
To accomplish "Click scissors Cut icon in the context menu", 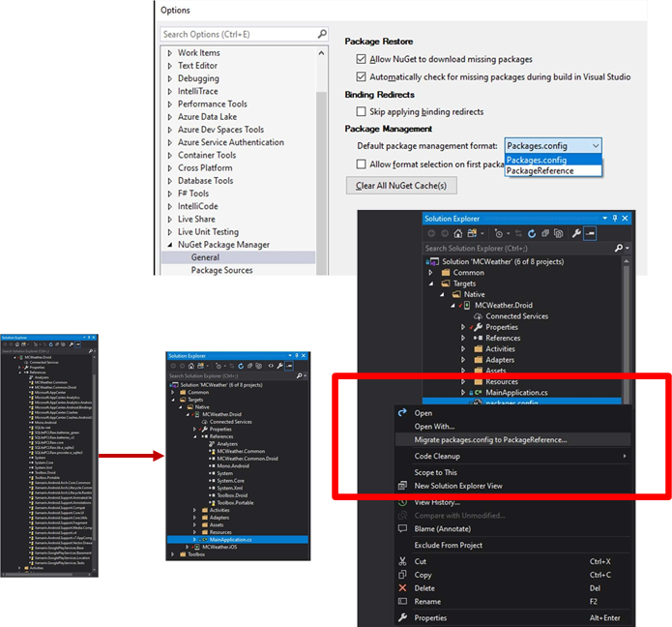I will (402, 561).
